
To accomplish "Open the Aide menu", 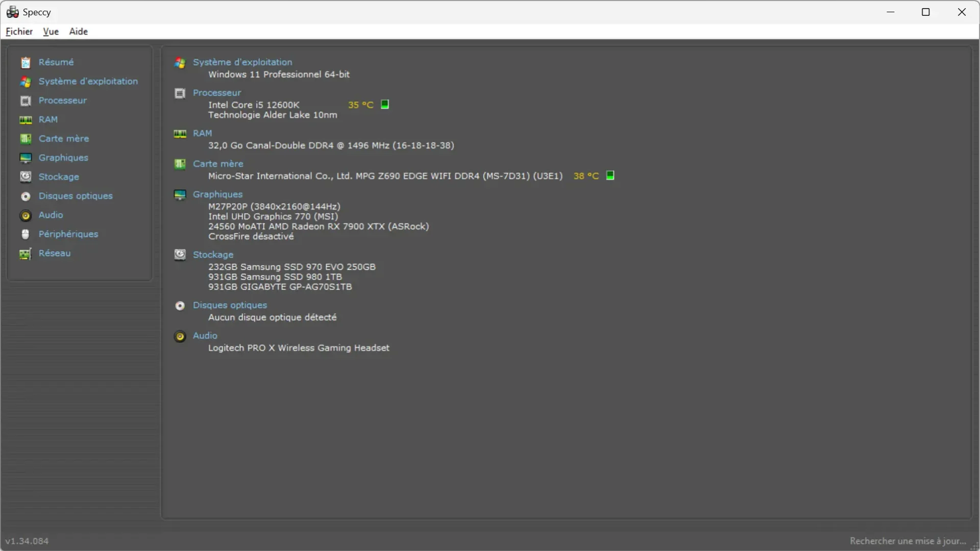I will tap(79, 31).
